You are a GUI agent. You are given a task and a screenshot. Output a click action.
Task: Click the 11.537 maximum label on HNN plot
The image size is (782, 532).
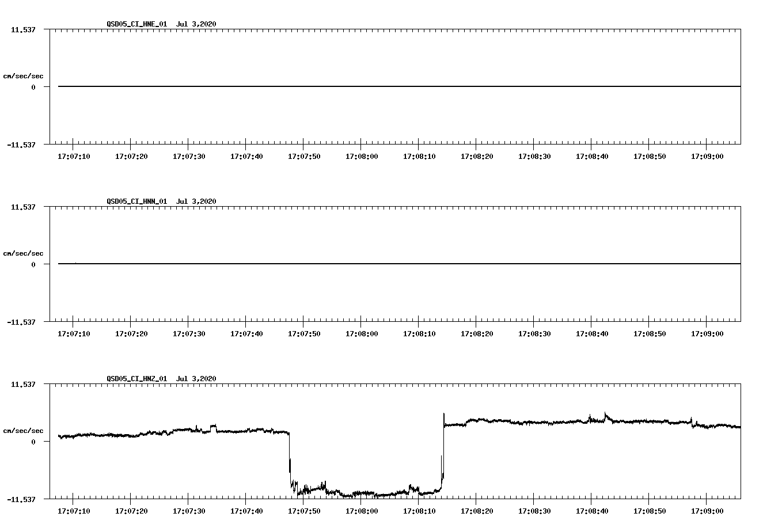coord(23,207)
